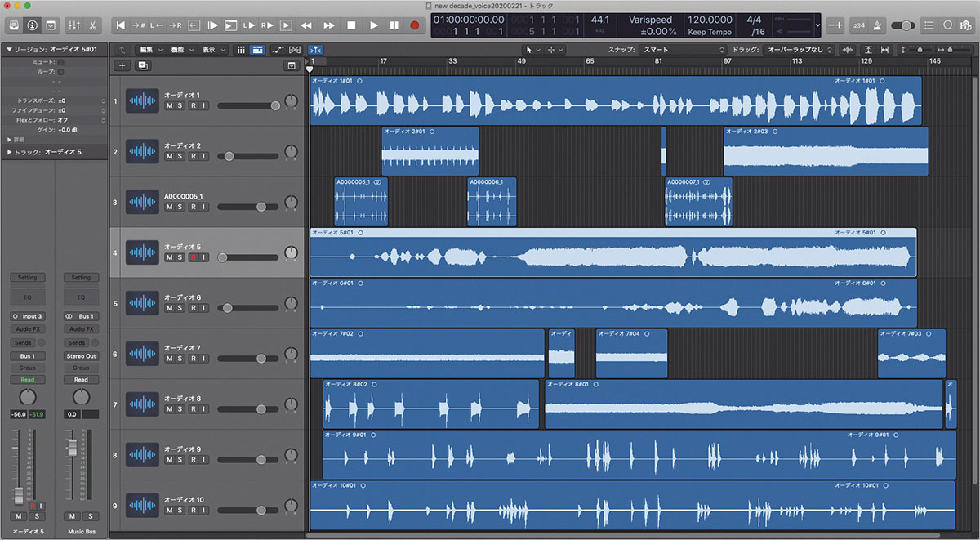Go to beginning of project
The width and height of the screenshot is (980, 540).
(122, 25)
